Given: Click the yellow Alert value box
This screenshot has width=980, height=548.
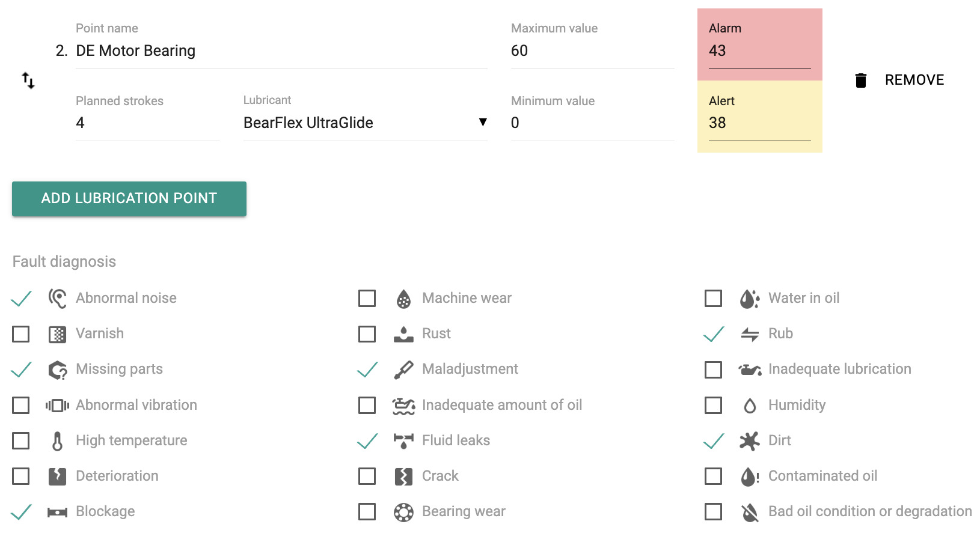Looking at the screenshot, I should coord(760,117).
